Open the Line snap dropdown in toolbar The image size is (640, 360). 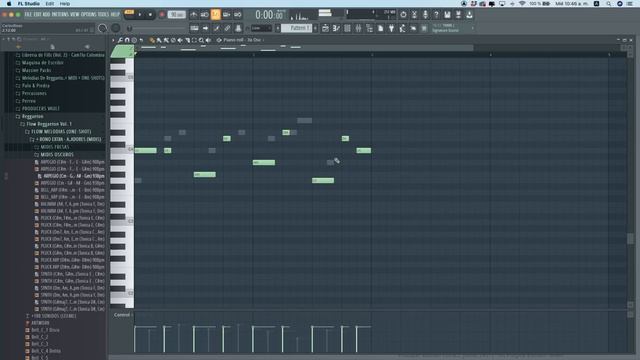click(260, 28)
